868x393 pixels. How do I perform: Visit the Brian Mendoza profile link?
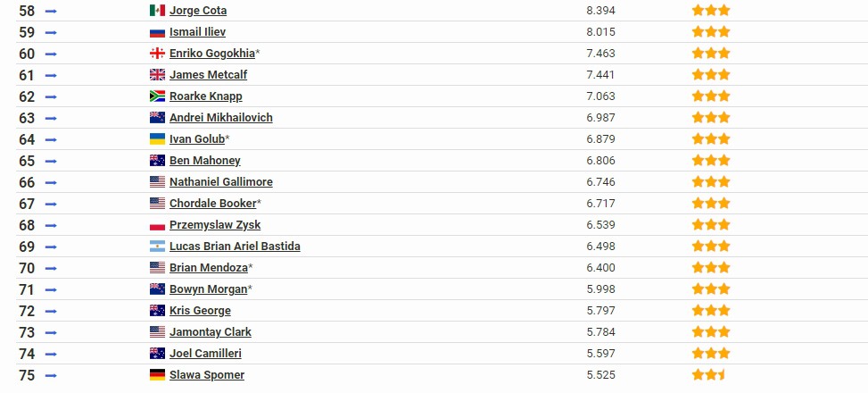point(209,268)
